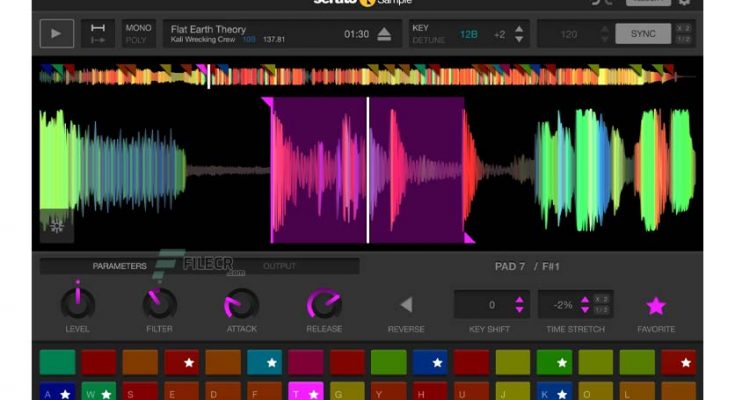This screenshot has width=735, height=400.
Task: Select the pink T pad
Action: (x=305, y=391)
